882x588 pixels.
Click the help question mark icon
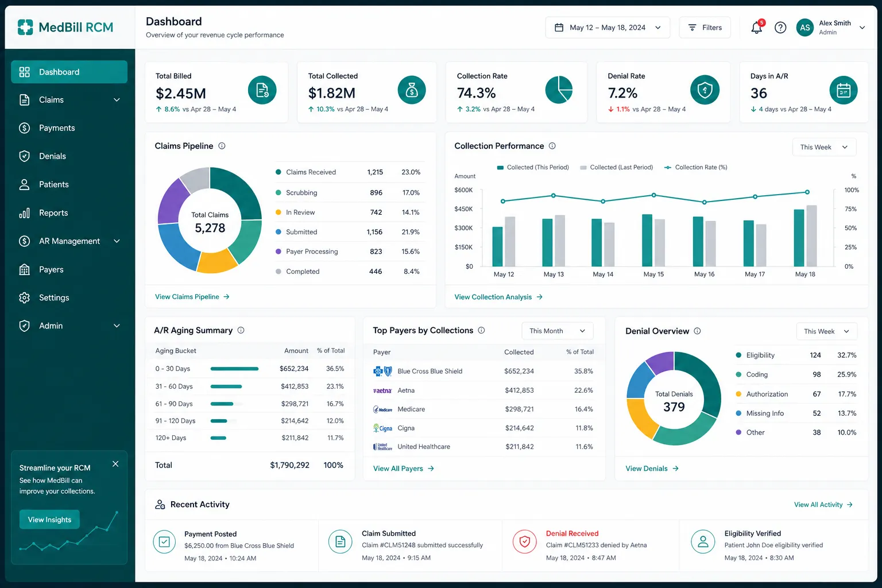pyautogui.click(x=780, y=28)
